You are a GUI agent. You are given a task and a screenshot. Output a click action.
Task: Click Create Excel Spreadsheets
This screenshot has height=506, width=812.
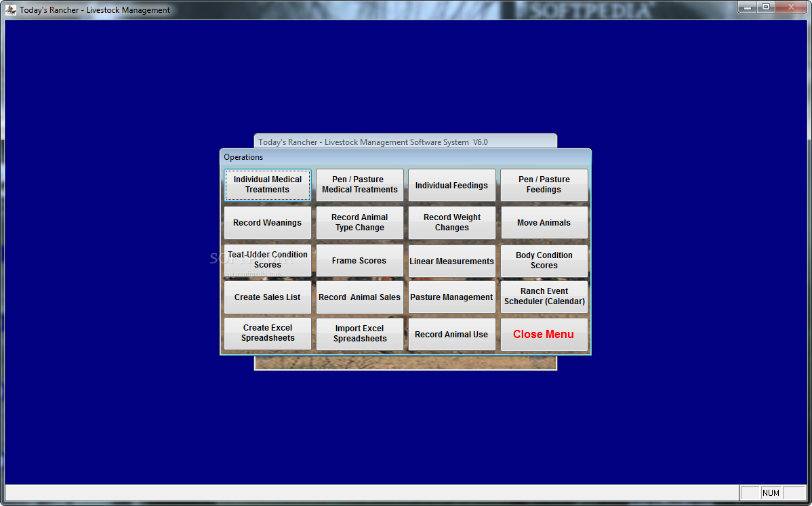(267, 334)
